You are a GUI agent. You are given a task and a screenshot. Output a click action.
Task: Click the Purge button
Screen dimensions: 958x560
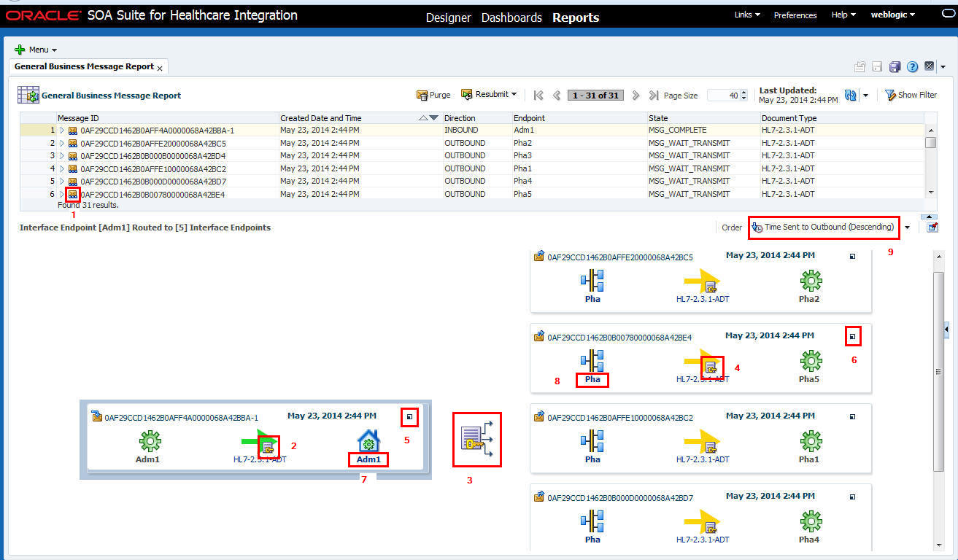point(433,95)
